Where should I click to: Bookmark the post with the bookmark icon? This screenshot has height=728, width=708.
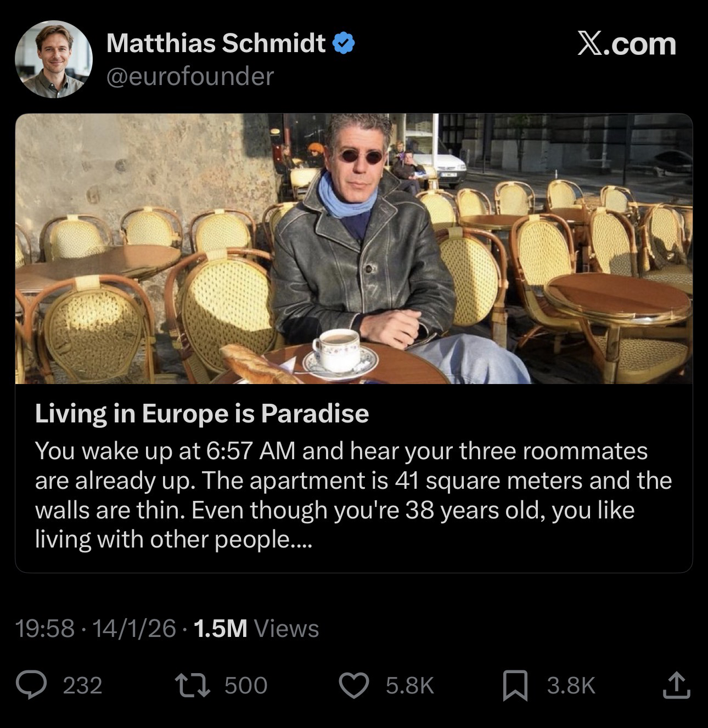coord(515,686)
